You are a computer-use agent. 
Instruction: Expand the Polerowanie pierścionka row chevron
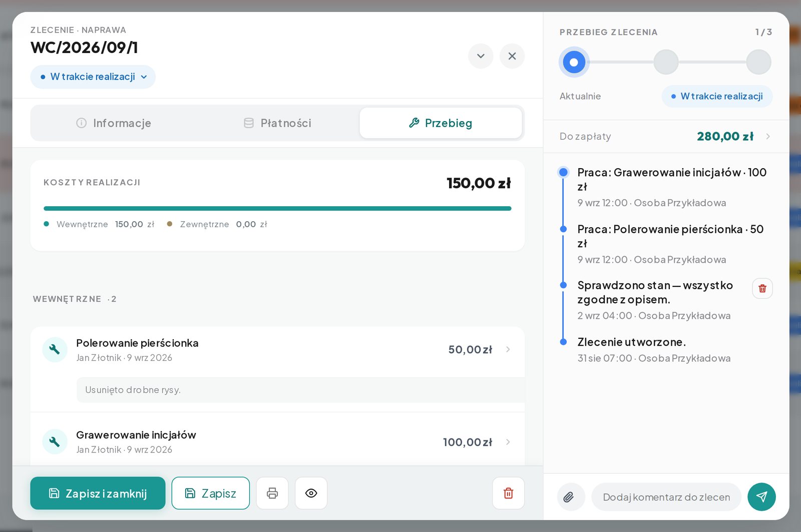[508, 349]
